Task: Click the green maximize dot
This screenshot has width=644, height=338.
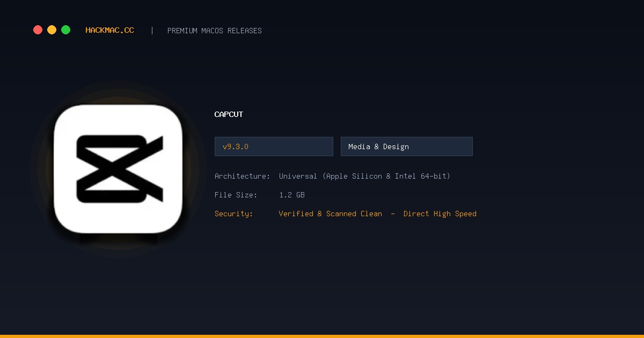Action: click(65, 30)
